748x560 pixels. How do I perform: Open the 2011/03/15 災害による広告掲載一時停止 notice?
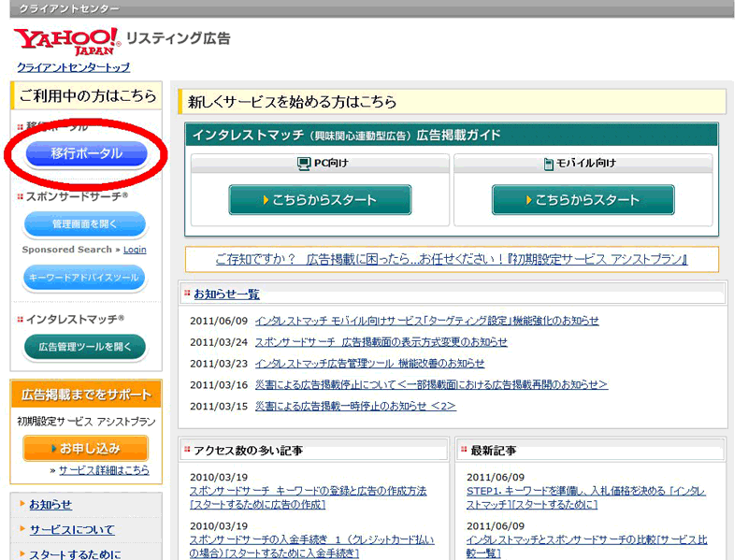click(355, 407)
